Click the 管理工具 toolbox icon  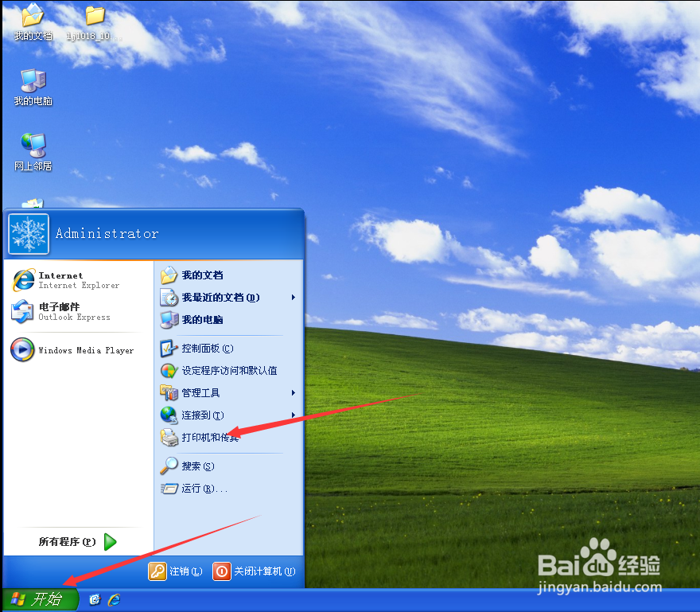pos(169,392)
